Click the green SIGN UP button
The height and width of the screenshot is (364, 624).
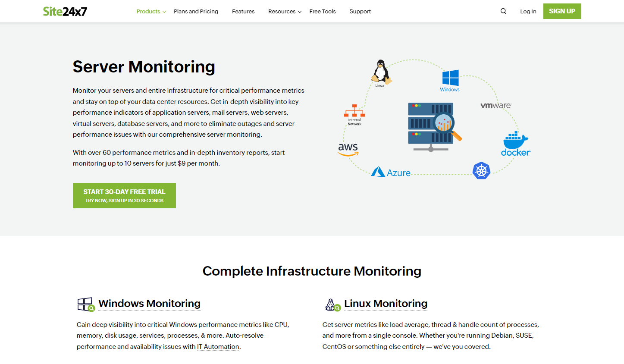[x=562, y=11]
